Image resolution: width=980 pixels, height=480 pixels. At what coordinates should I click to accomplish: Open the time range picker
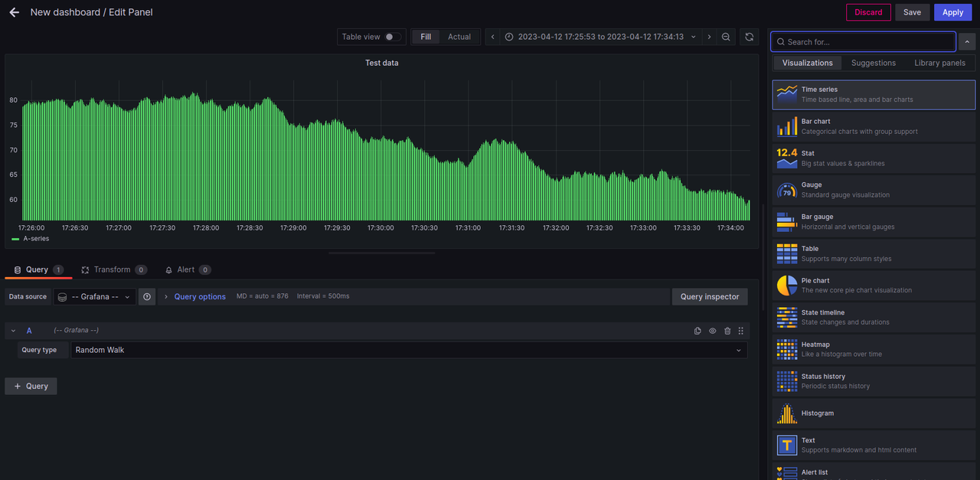[600, 37]
